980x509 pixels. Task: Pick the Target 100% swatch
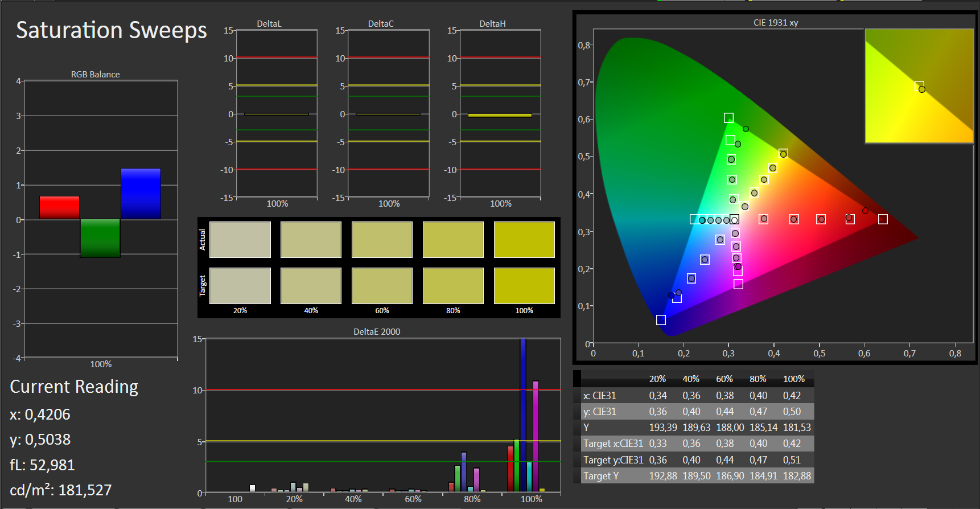point(524,286)
